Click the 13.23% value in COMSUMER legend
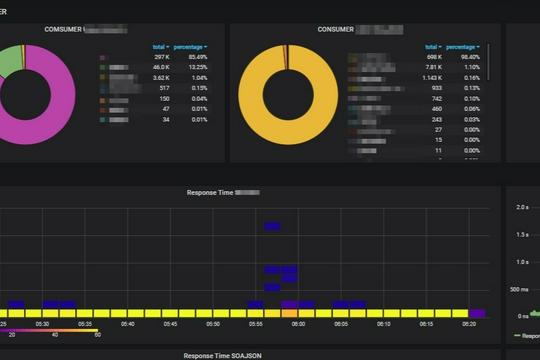 tap(198, 67)
